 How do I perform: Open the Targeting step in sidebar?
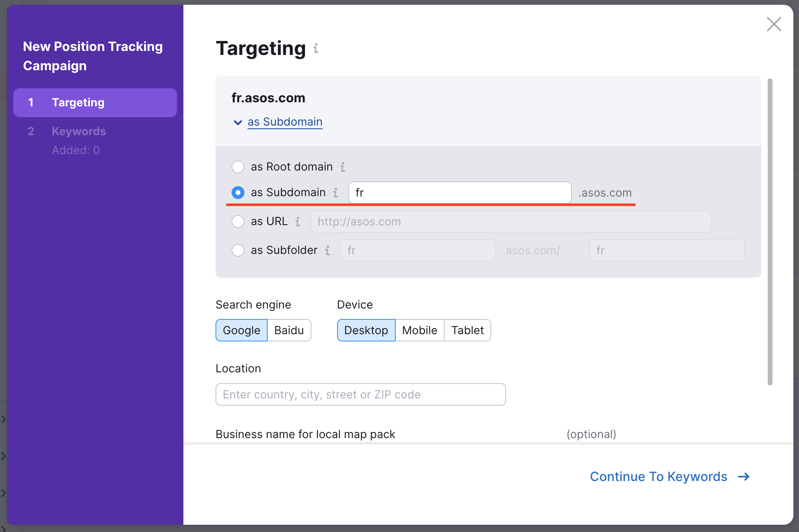[95, 103]
